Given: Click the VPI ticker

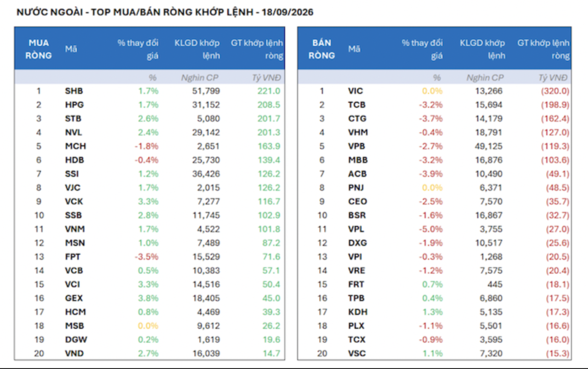Looking at the screenshot, I should click(x=355, y=256).
